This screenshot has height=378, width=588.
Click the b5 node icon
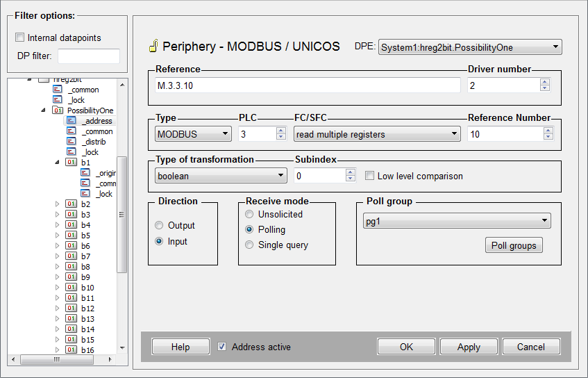[x=72, y=236]
